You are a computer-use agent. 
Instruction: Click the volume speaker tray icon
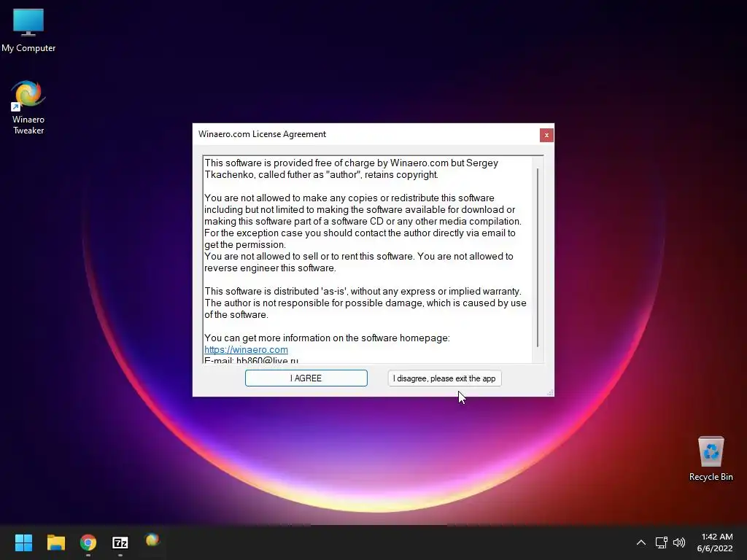coord(679,542)
